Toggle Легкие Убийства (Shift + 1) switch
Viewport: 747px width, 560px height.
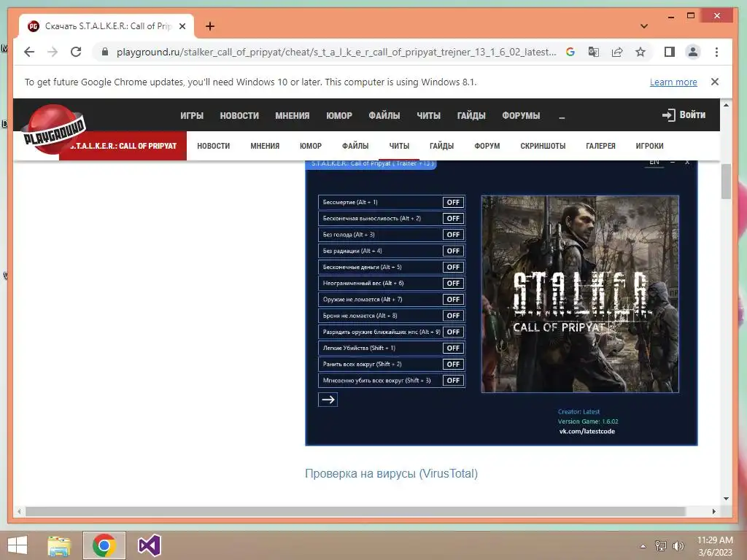(453, 348)
